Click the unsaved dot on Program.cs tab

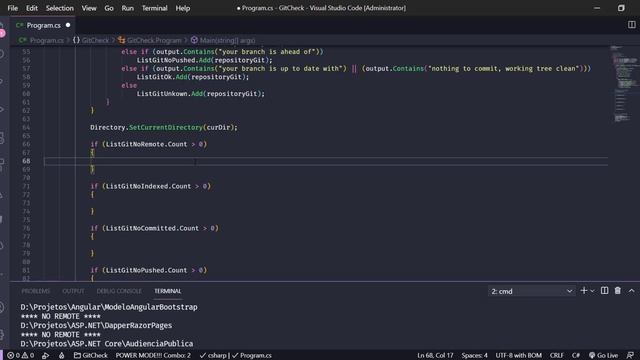(x=68, y=25)
